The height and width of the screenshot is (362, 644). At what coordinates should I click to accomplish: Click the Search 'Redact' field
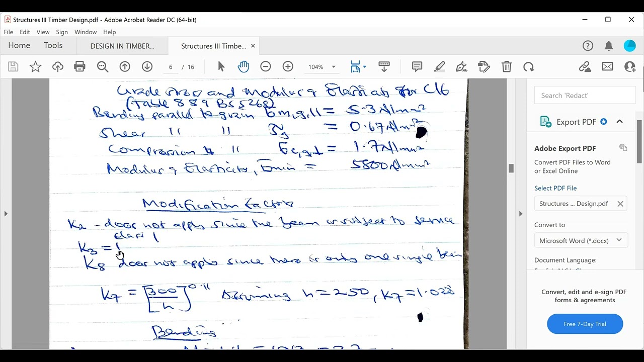[585, 95]
